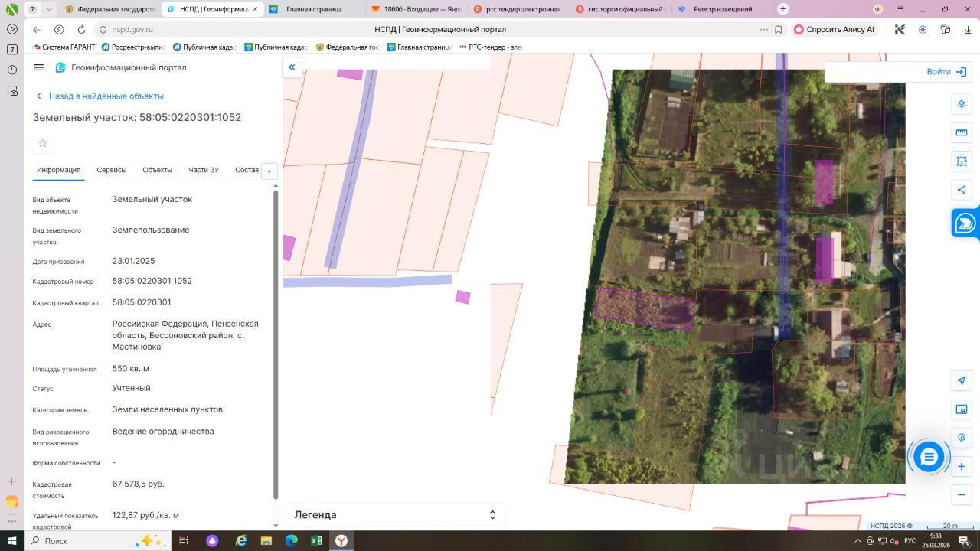
Task: Click the Земли населенных пунктов value
Action: click(168, 409)
